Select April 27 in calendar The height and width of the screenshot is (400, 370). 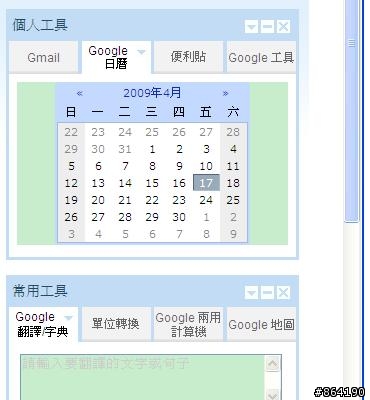(x=98, y=217)
